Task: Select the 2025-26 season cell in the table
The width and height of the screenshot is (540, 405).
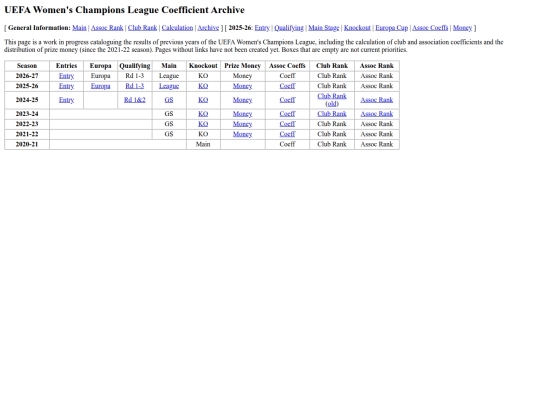Action: pos(27,86)
